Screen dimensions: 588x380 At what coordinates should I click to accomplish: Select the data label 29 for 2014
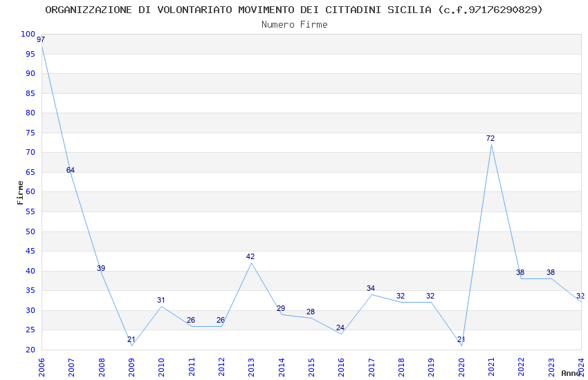tap(281, 308)
